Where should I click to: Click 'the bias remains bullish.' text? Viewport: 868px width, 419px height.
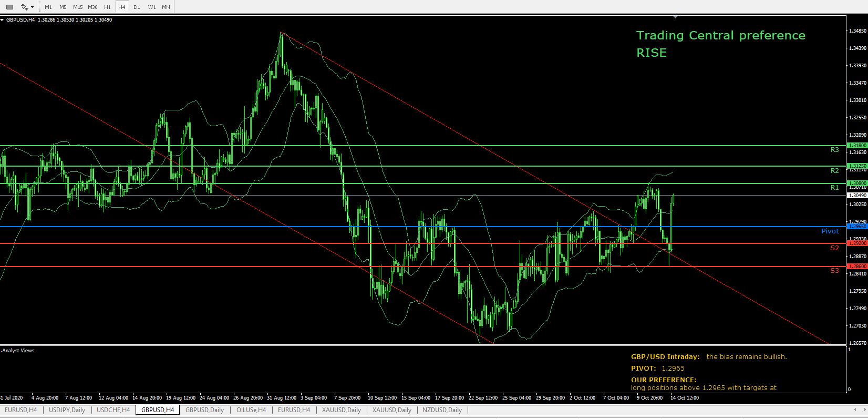[747, 357]
